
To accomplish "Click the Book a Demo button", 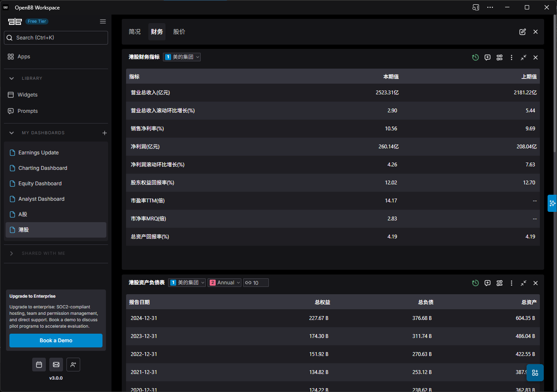I will [56, 341].
